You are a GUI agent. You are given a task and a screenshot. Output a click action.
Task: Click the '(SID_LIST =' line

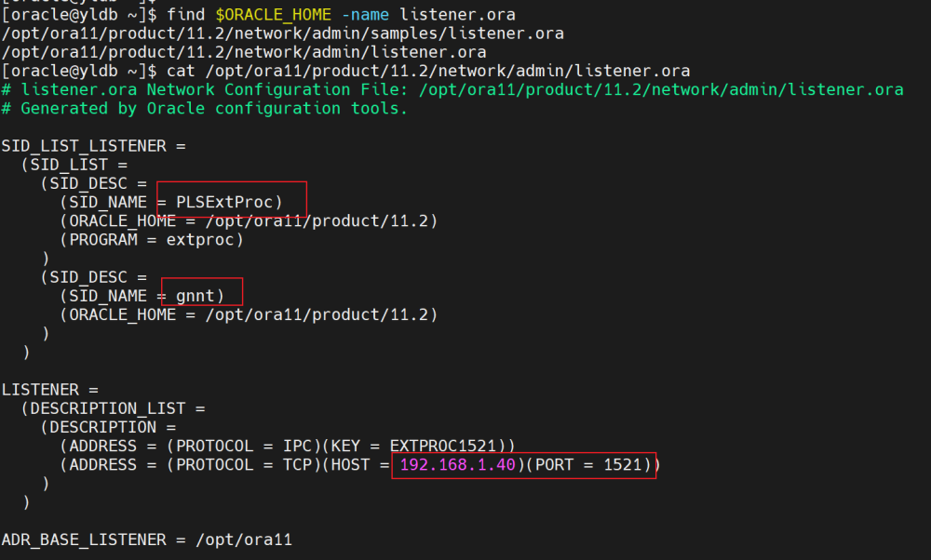coord(74,165)
